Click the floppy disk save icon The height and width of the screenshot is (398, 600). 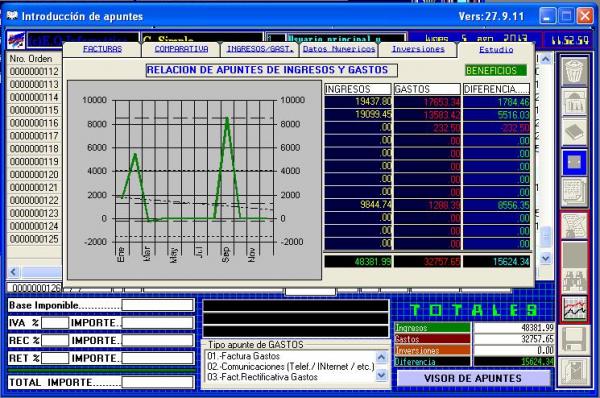574,341
